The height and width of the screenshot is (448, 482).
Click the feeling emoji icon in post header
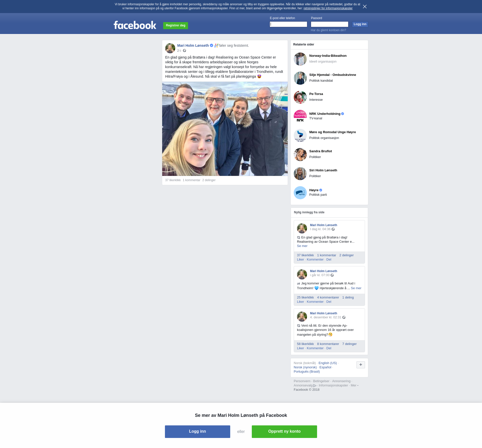[x=216, y=45]
